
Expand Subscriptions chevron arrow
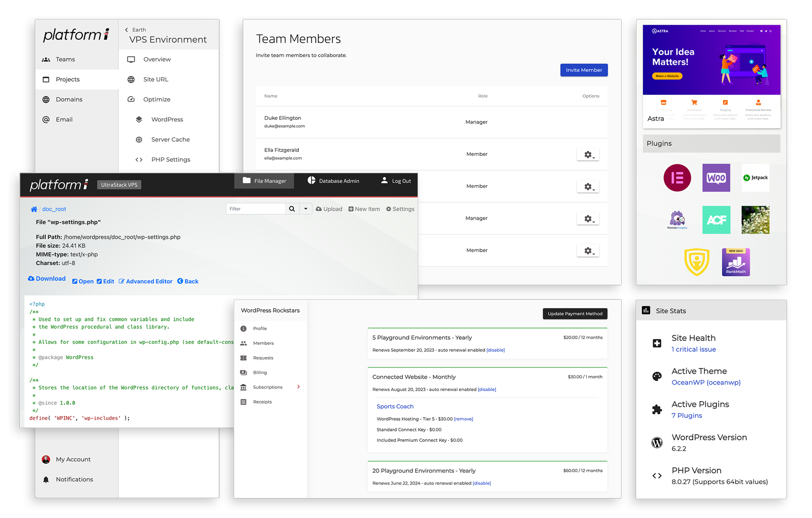click(x=298, y=387)
